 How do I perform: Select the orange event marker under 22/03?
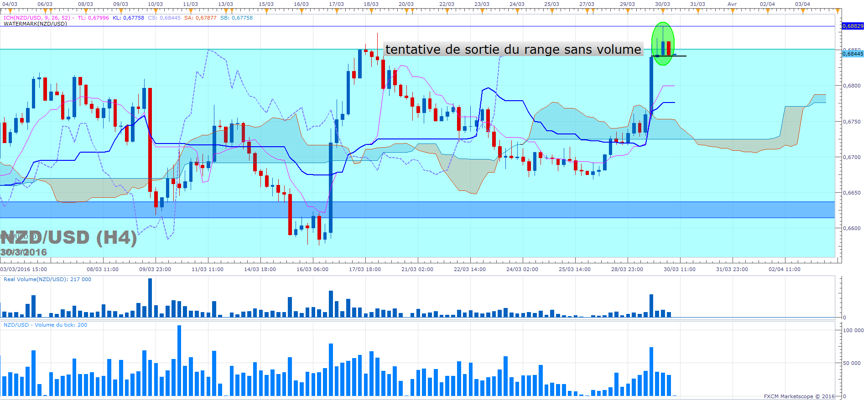click(x=447, y=10)
